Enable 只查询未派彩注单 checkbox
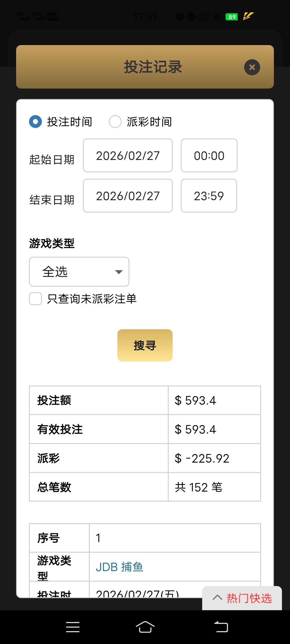The width and height of the screenshot is (290, 644). [x=35, y=299]
